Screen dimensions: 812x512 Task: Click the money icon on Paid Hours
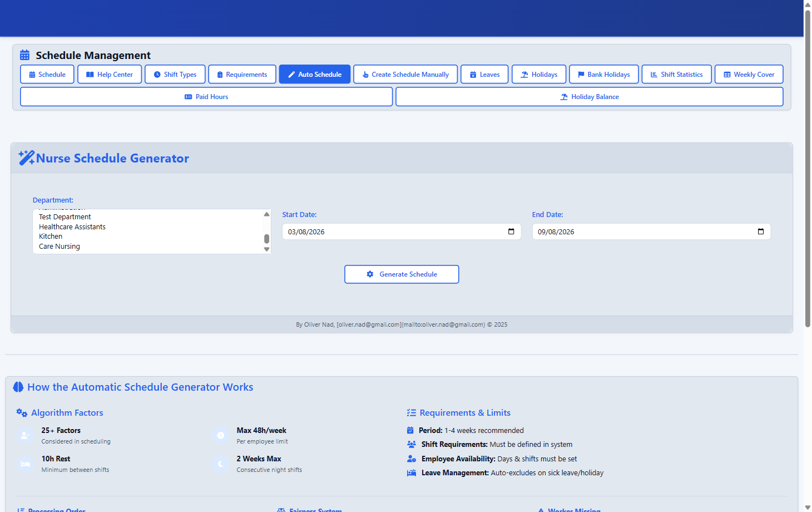click(x=189, y=97)
